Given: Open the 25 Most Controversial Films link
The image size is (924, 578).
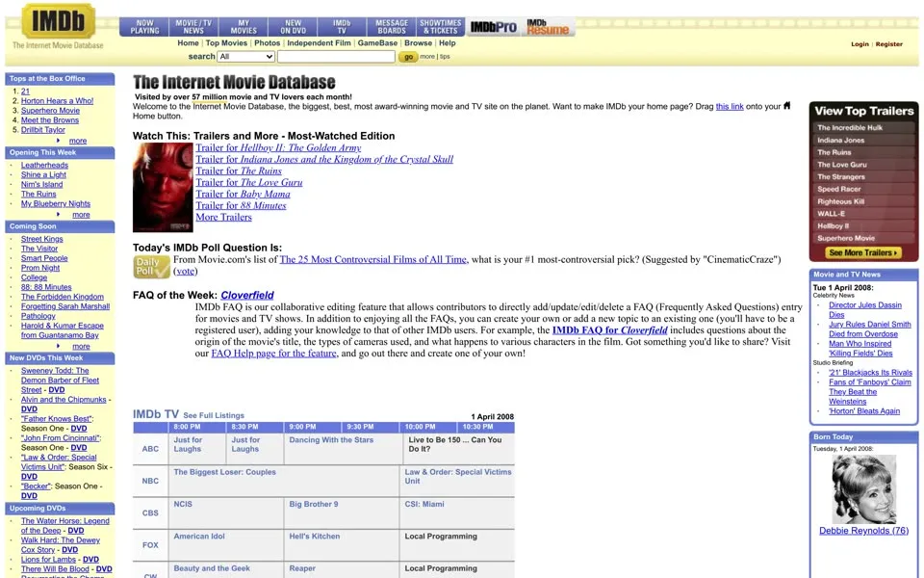Looking at the screenshot, I should pos(373,259).
